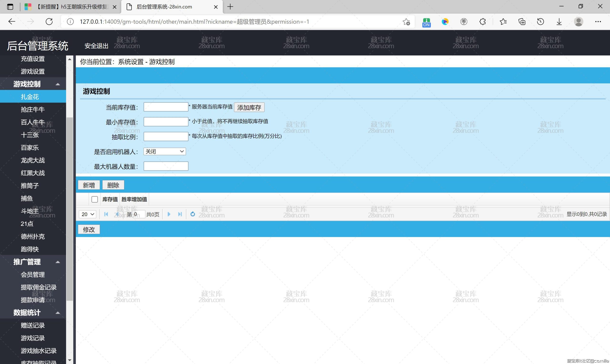Jump to last page arrow

click(180, 214)
